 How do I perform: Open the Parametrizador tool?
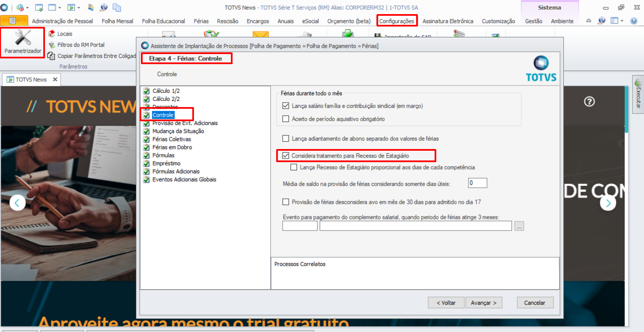click(23, 42)
